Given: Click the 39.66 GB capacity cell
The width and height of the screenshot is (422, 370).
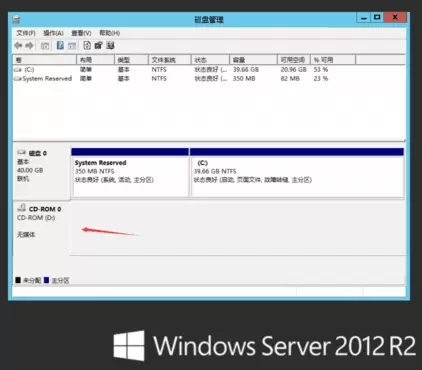Looking at the screenshot, I should click(246, 70).
